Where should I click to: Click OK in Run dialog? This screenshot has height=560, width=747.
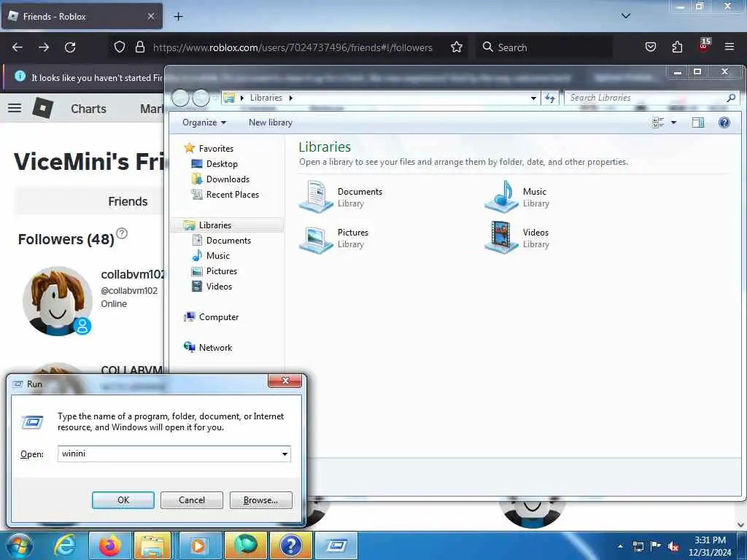pyautogui.click(x=123, y=500)
